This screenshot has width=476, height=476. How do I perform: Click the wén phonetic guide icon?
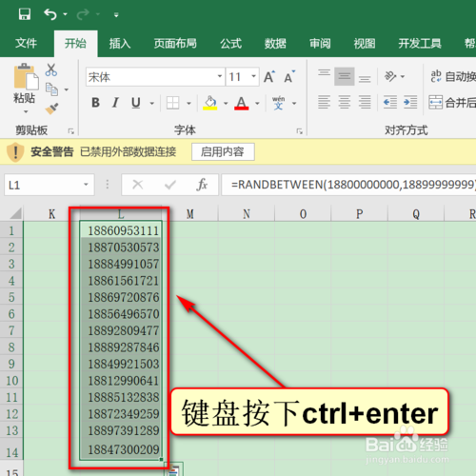pyautogui.click(x=278, y=103)
